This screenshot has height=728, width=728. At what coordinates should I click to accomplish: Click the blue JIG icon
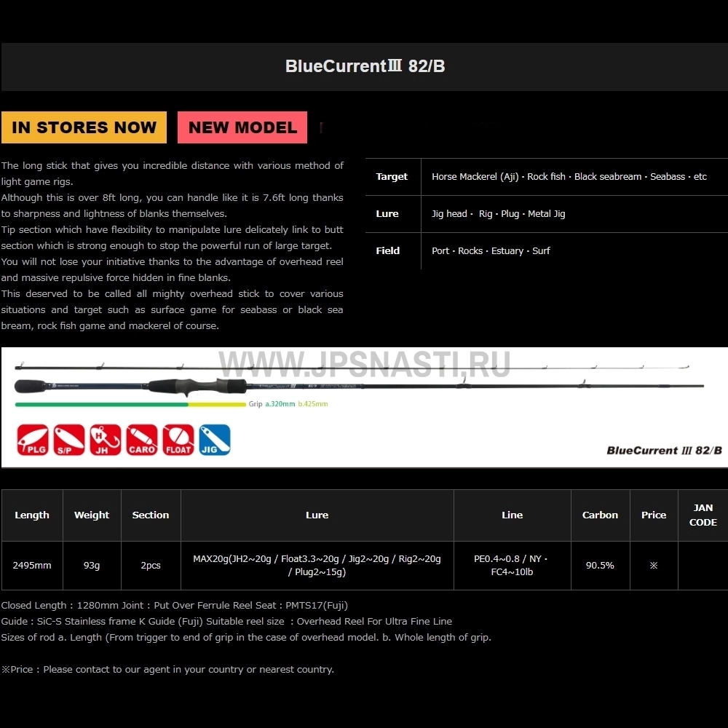(215, 440)
